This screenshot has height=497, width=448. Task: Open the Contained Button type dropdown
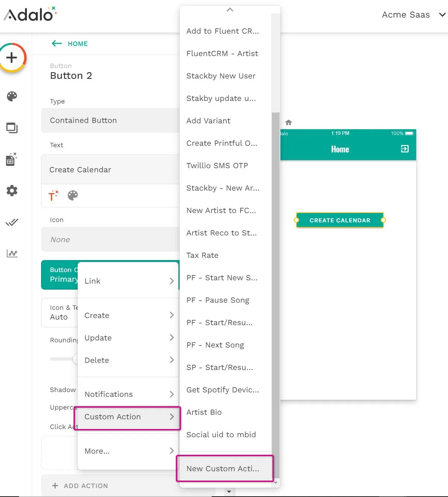111,120
